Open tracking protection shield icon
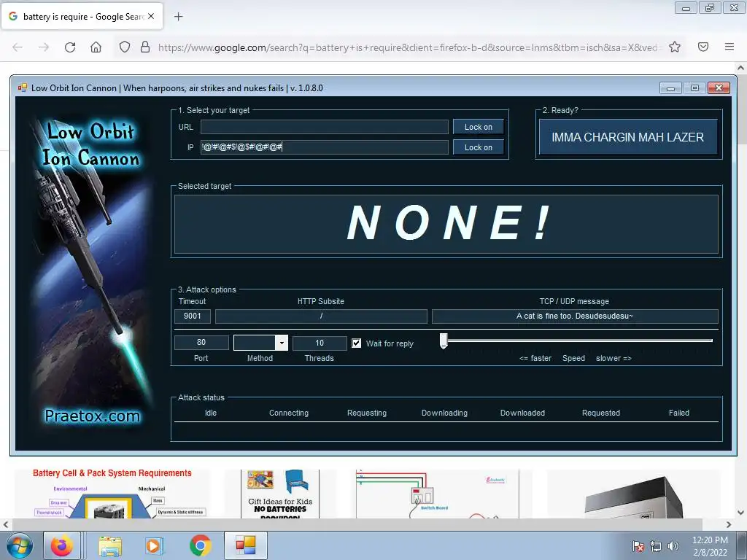The height and width of the screenshot is (560, 747). coord(124,47)
